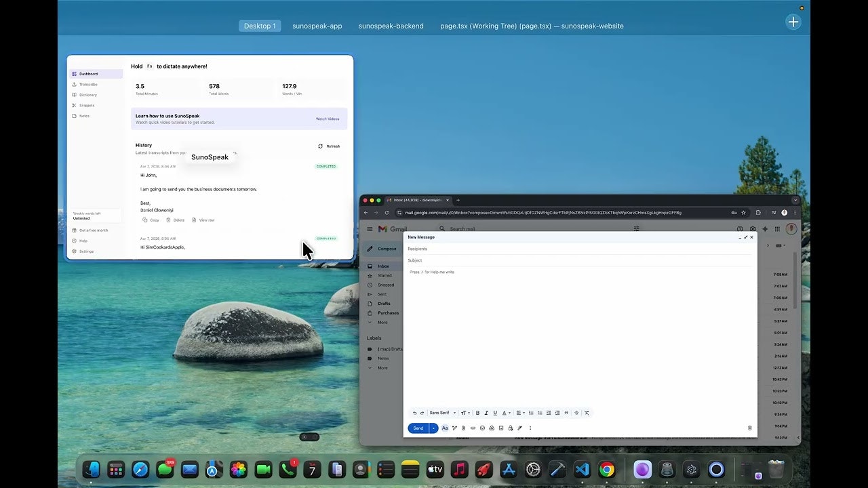The width and height of the screenshot is (868, 488).
Task: Open more compose options menu
Action: click(530, 428)
